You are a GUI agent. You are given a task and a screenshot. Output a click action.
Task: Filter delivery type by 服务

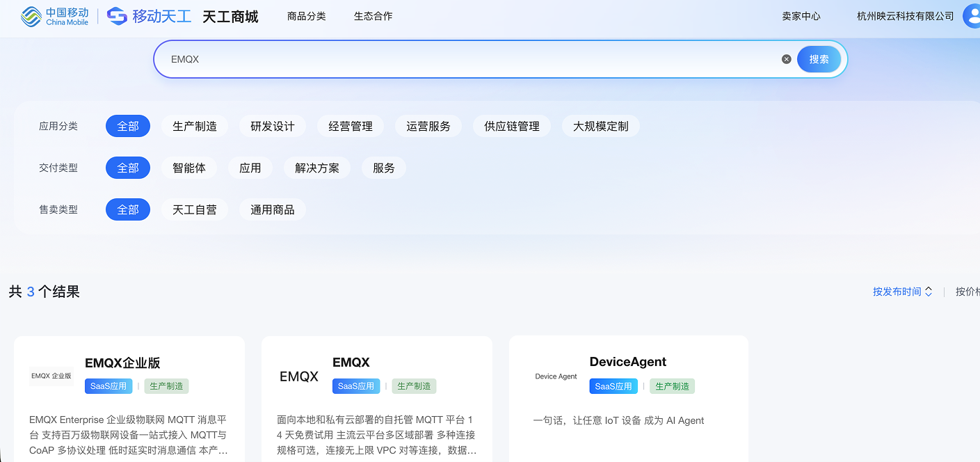(x=384, y=168)
